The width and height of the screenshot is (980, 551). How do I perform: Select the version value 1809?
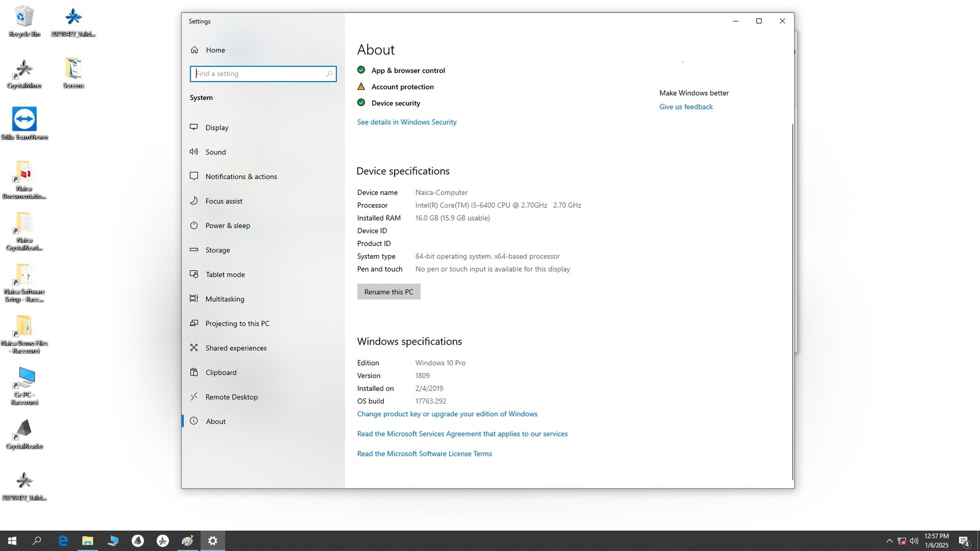point(423,375)
